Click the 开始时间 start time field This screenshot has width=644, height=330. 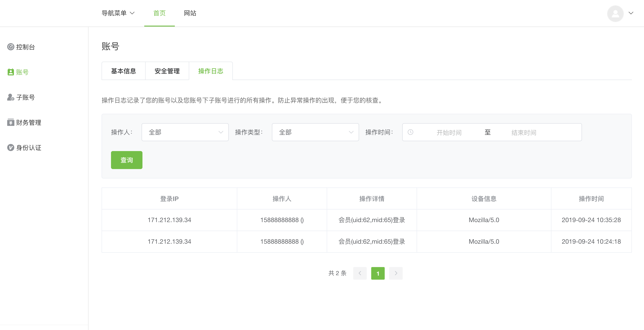449,132
